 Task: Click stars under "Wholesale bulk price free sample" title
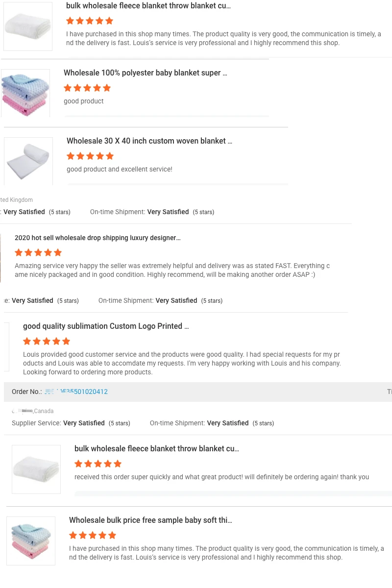pyautogui.click(x=93, y=536)
